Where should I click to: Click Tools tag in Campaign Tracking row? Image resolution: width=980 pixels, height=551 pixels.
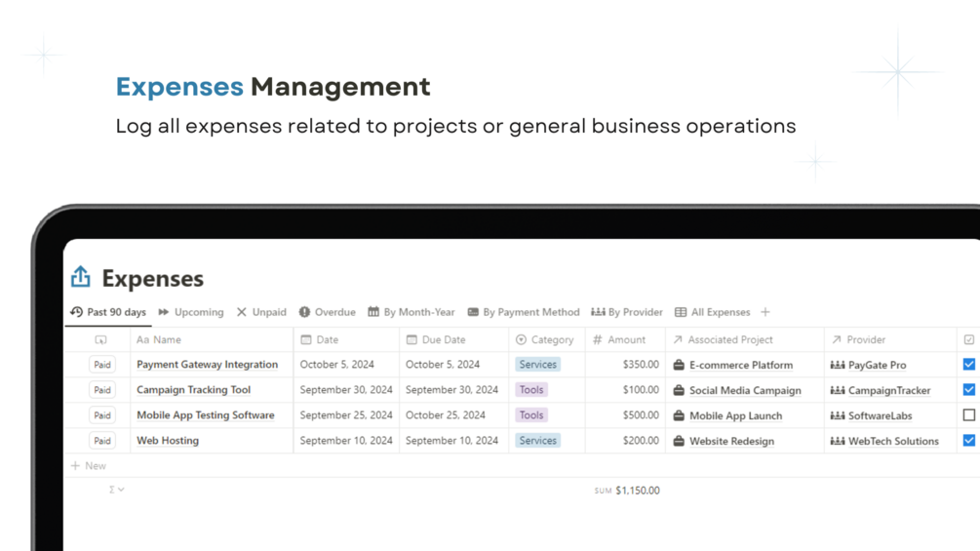pos(531,390)
